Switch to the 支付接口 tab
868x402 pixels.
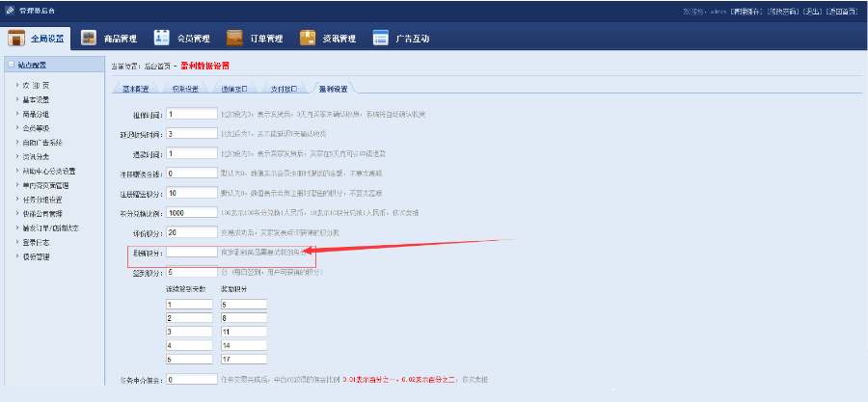point(284,89)
